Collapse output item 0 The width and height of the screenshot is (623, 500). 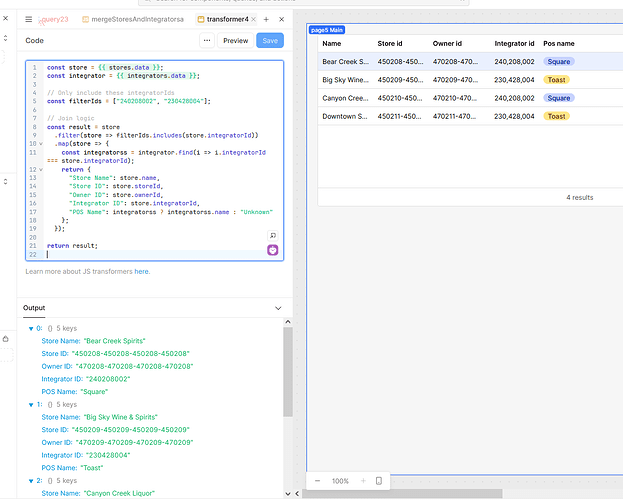(31, 328)
